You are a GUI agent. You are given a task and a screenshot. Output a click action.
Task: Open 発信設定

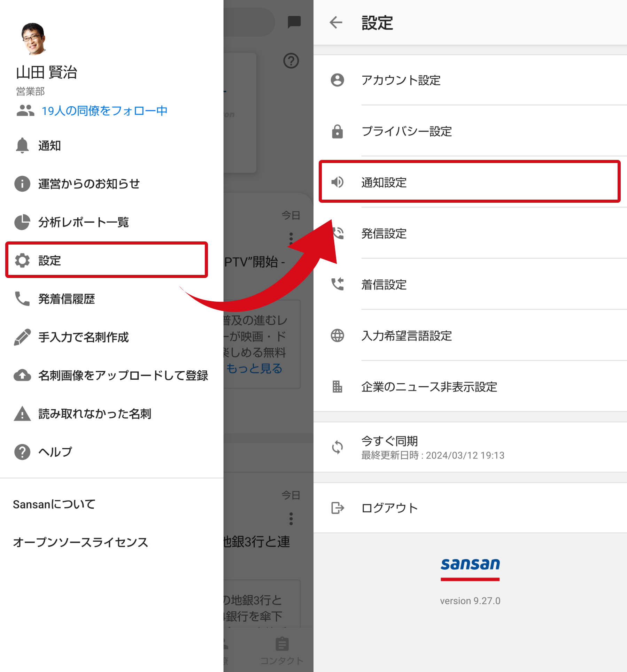click(470, 233)
